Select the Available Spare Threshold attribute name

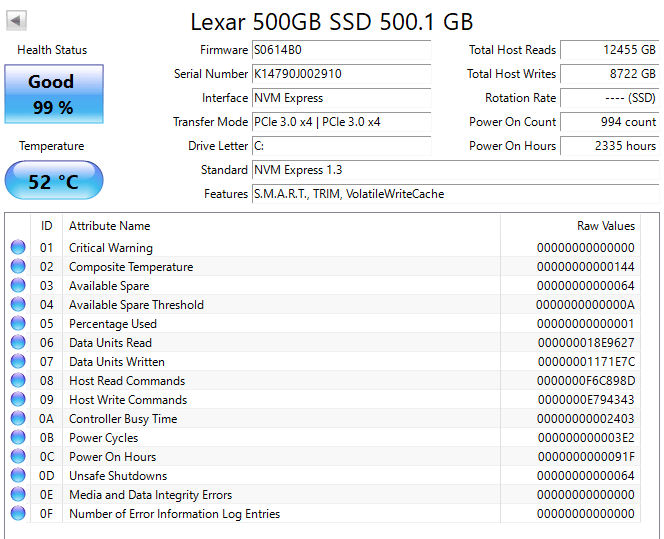click(136, 305)
